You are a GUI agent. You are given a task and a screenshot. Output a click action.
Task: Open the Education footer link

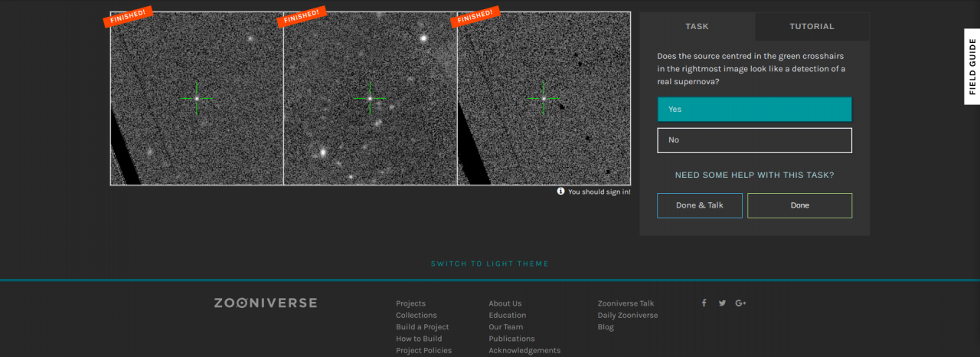coord(508,315)
